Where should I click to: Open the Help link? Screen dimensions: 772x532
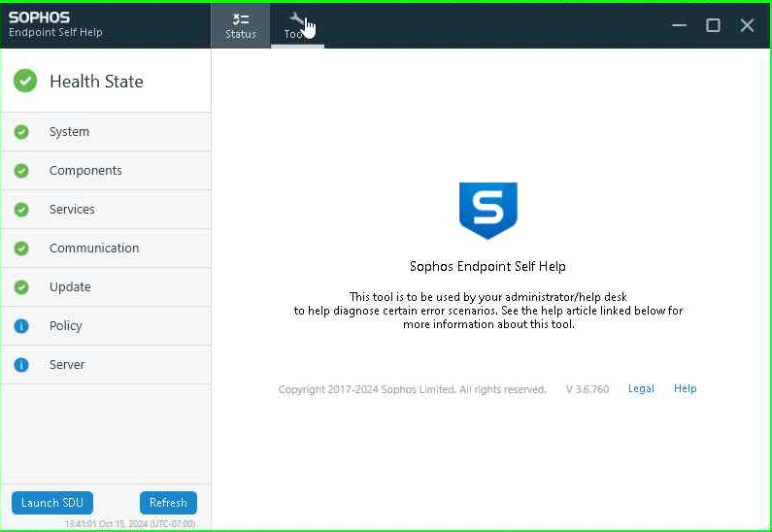point(686,388)
